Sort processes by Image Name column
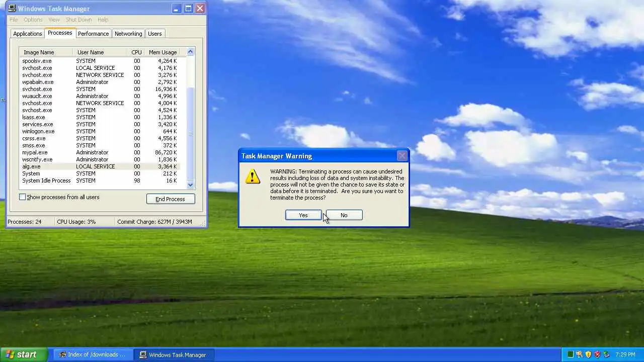644x362 pixels. 46,52
